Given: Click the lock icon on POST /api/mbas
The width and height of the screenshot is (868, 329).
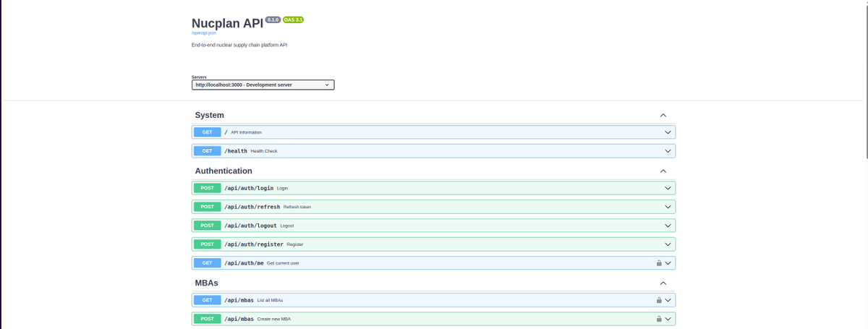Looking at the screenshot, I should click(659, 319).
